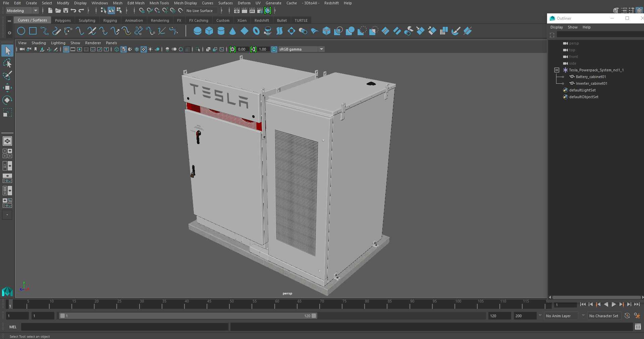Toggle textured display in viewport
The image size is (644, 339).
(144, 49)
